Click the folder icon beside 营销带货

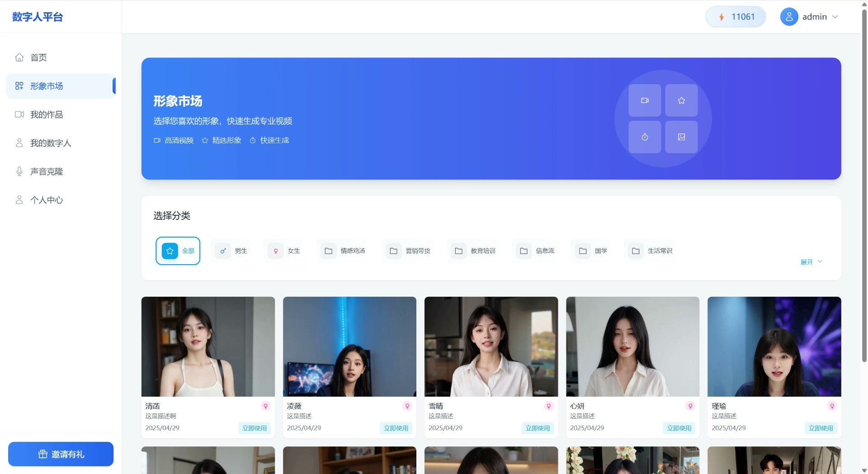(x=394, y=251)
